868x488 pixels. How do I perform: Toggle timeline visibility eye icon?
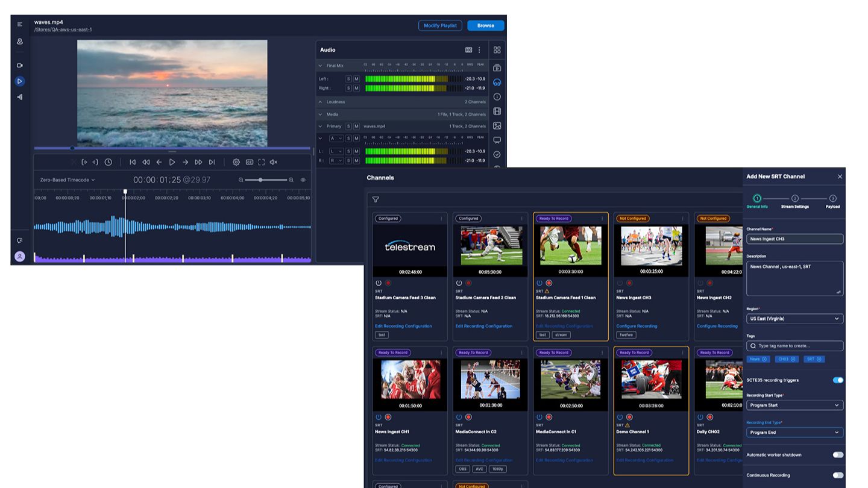point(303,180)
